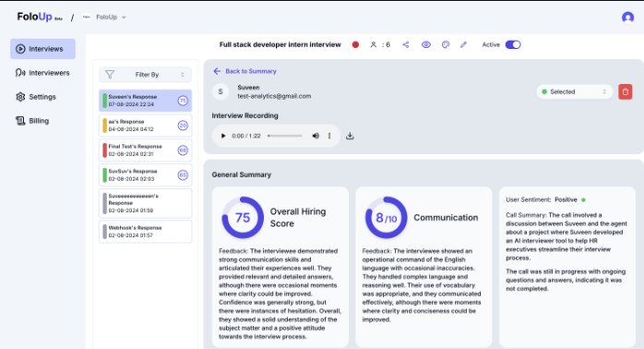Open the FoloUp organization dropdown

click(x=104, y=18)
